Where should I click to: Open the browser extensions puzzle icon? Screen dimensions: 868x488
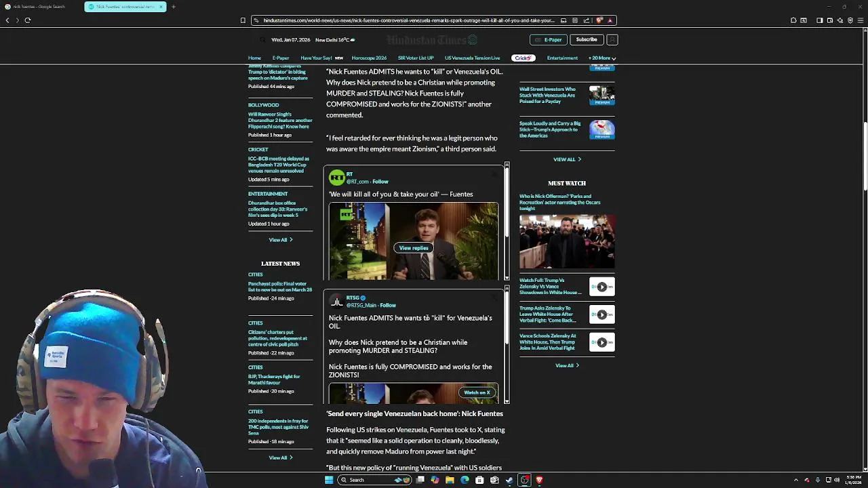pos(793,20)
